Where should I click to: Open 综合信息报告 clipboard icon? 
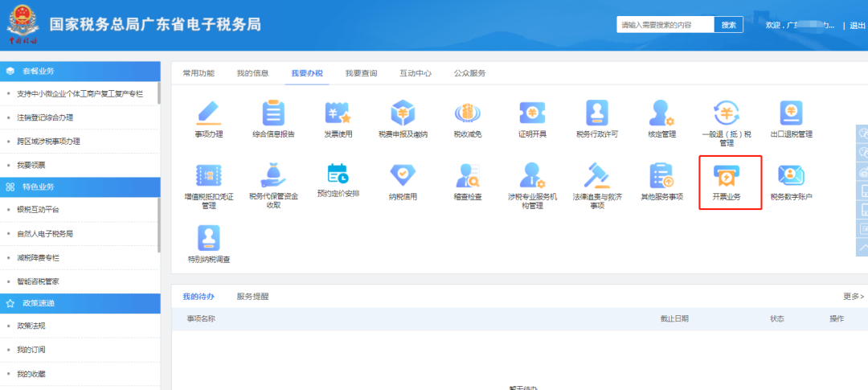pyautogui.click(x=273, y=113)
